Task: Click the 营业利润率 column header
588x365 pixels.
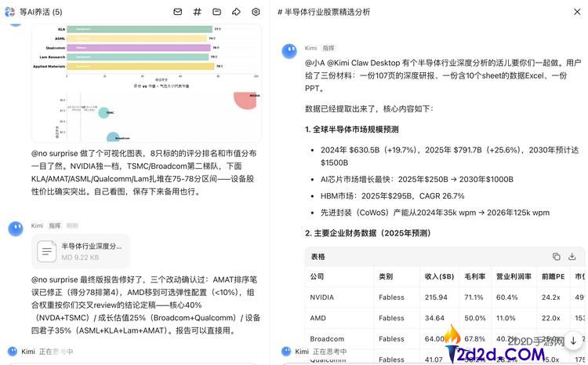Action: (514, 276)
